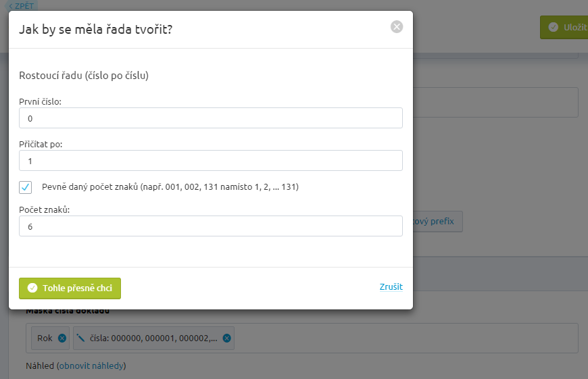Remove the čísla tag via its X icon
This screenshot has width=588, height=379.
[227, 338]
